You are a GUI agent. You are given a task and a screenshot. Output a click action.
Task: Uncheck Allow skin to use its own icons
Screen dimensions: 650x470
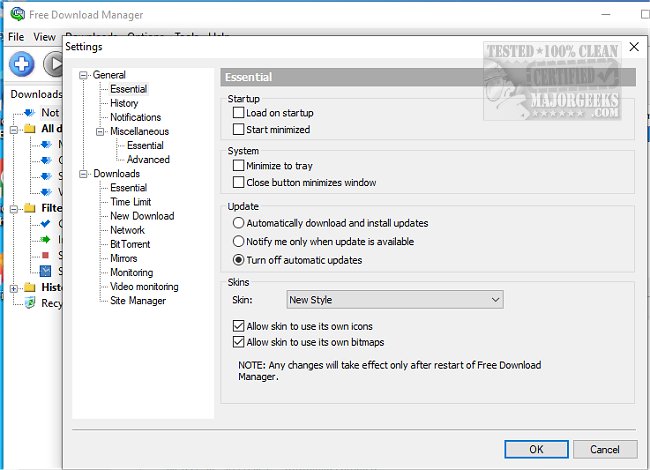(x=238, y=326)
